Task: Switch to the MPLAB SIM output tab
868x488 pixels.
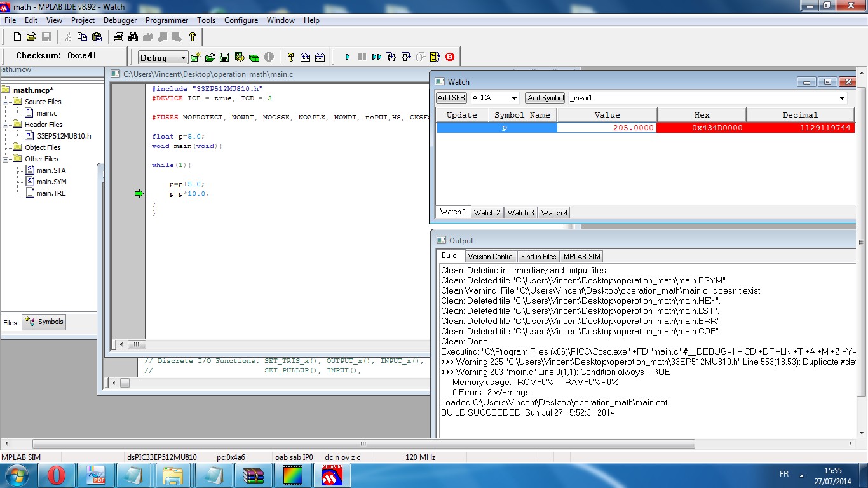Action: tap(581, 257)
